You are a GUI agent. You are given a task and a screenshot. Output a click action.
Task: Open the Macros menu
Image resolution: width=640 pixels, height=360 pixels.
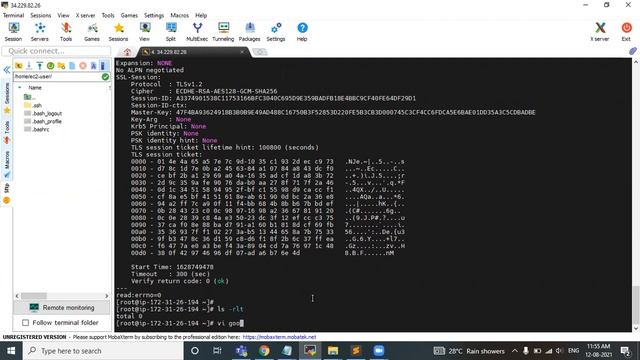click(x=180, y=15)
